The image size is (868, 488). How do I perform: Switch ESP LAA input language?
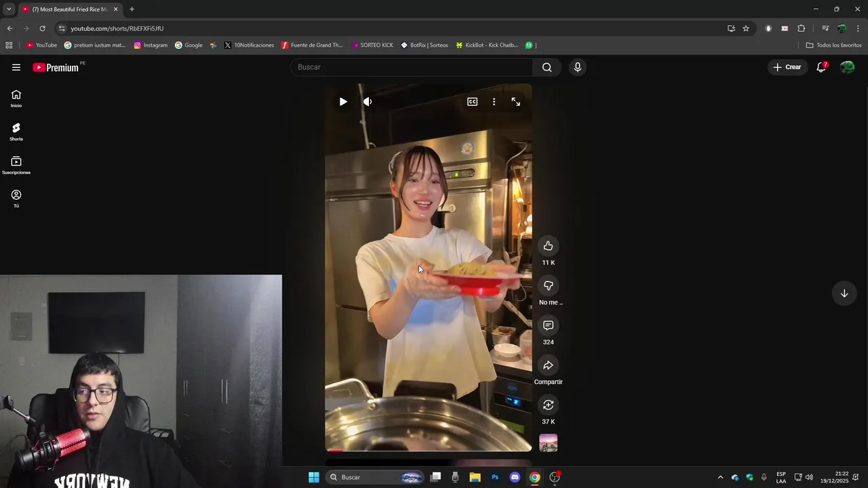pyautogui.click(x=781, y=477)
